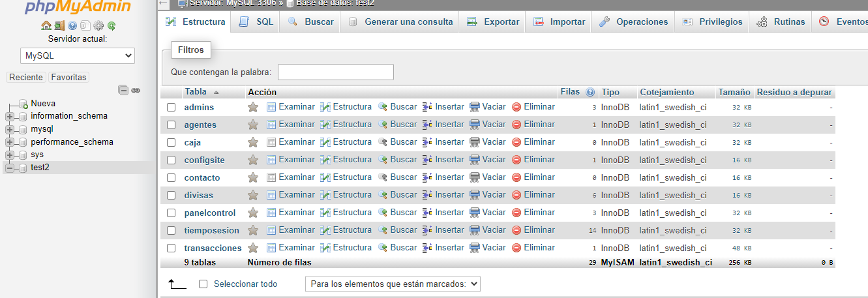Open the agentes table name link
Image resolution: width=868 pixels, height=298 pixels.
click(200, 125)
